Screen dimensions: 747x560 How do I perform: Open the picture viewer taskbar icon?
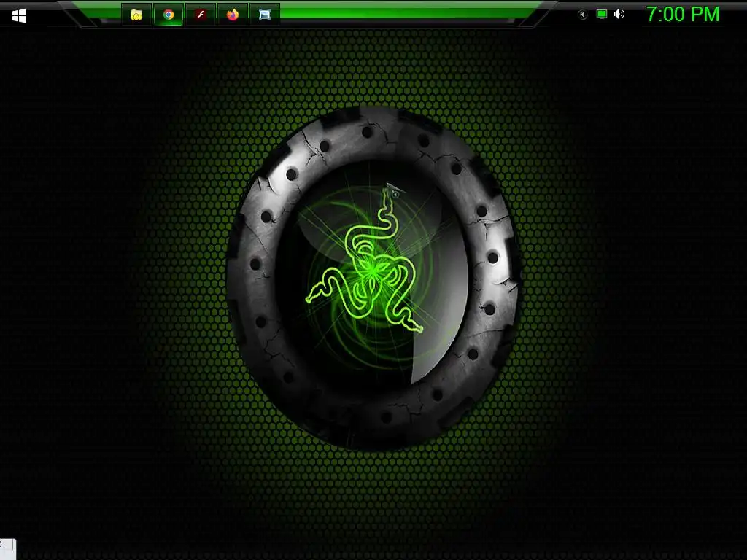pos(264,15)
